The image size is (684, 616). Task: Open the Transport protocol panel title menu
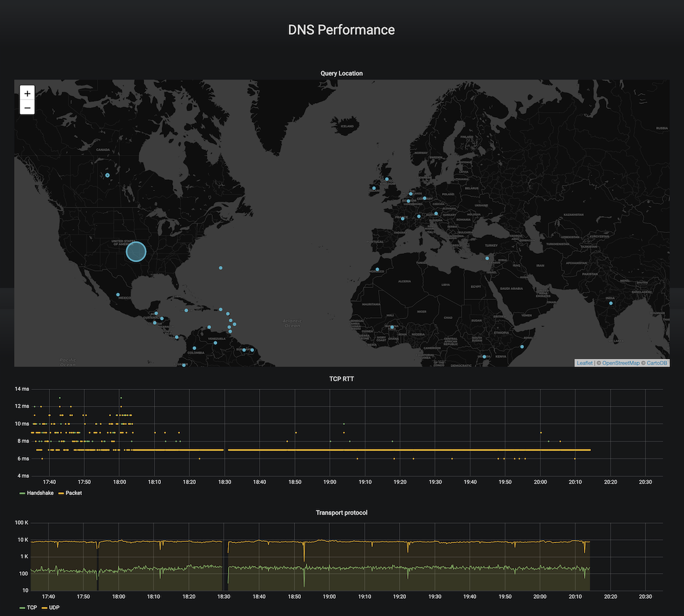341,512
